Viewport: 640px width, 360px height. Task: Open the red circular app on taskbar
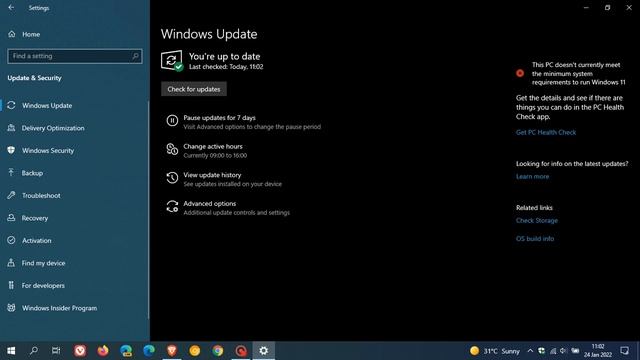(x=241, y=351)
